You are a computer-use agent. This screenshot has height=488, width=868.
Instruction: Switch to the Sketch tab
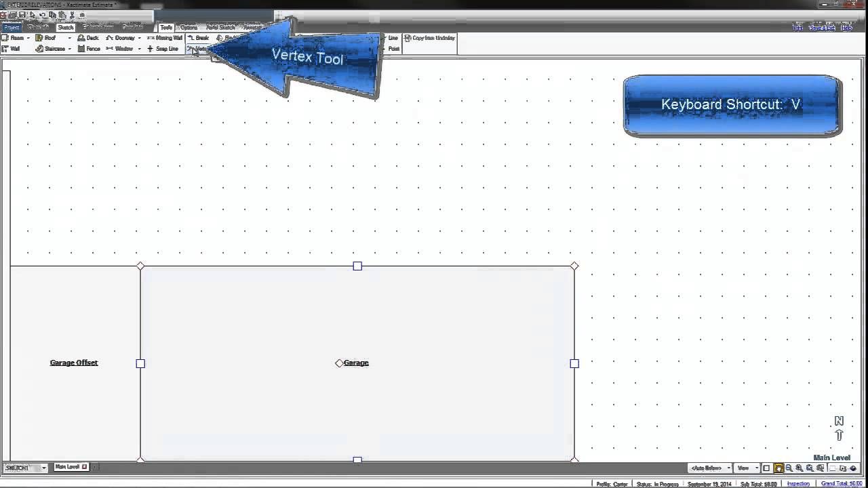(65, 28)
